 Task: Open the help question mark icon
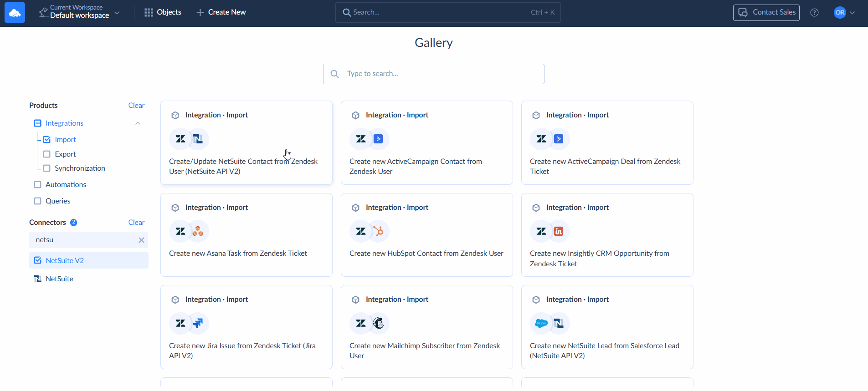pyautogui.click(x=814, y=13)
